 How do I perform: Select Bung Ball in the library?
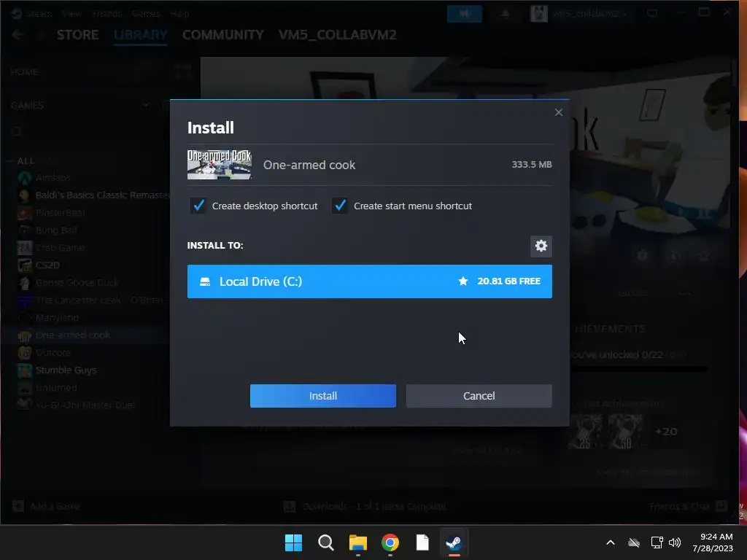tap(56, 230)
